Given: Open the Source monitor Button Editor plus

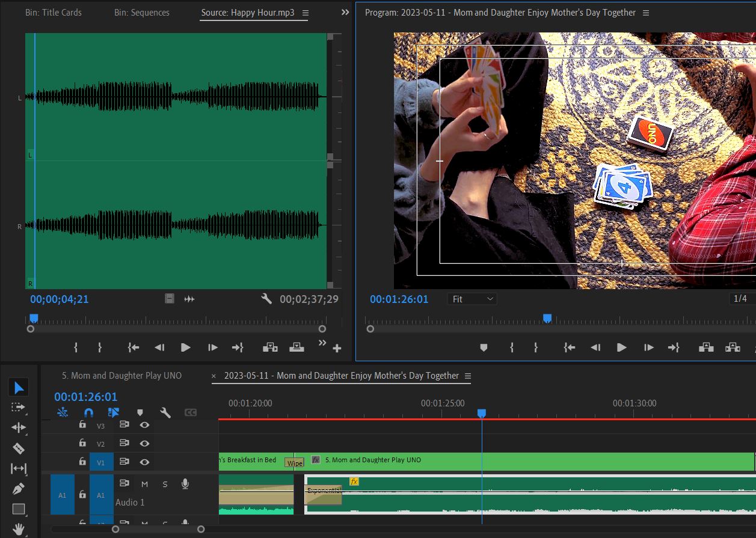Looking at the screenshot, I should point(337,348).
